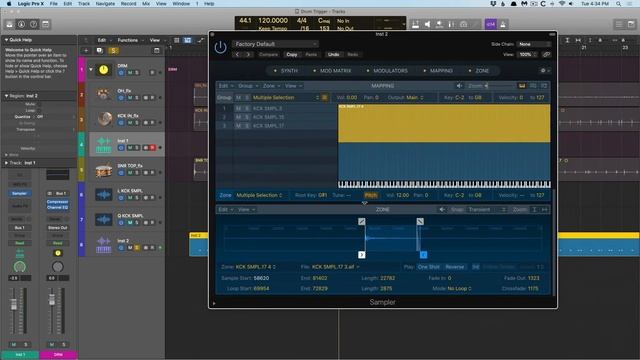Open the Library icon in control bar
This screenshot has height=360, width=640.
(x=9, y=24)
